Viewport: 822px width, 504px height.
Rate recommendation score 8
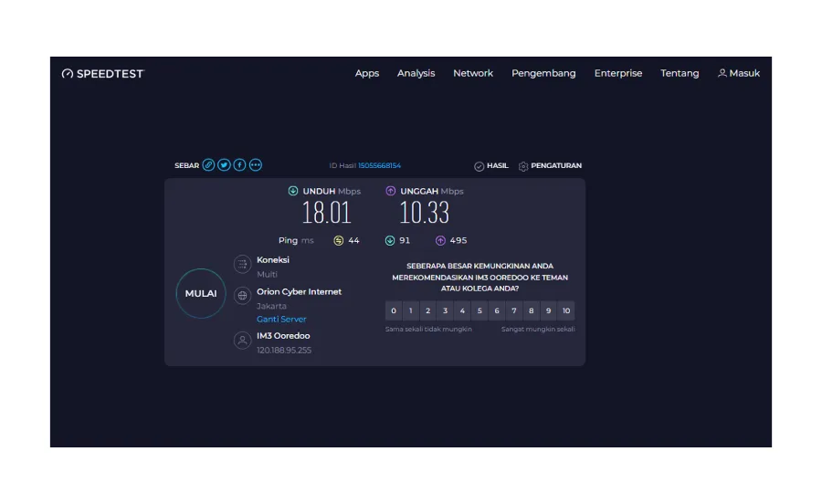(x=531, y=310)
